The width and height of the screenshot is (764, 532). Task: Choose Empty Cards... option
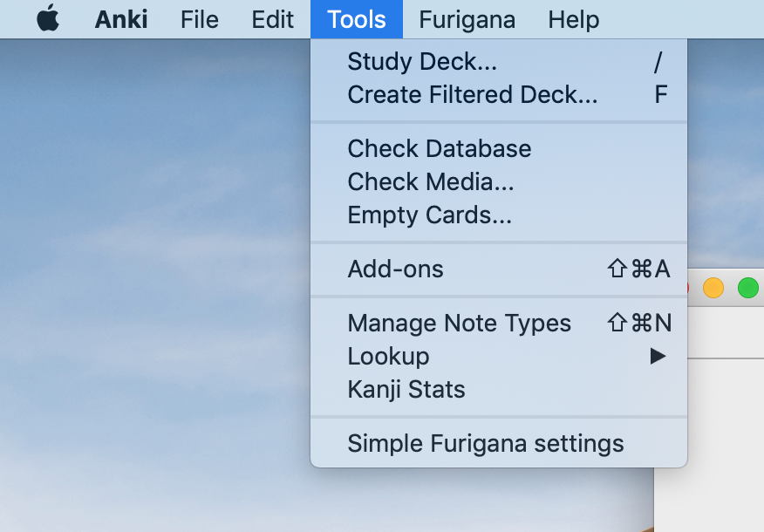pos(499,215)
